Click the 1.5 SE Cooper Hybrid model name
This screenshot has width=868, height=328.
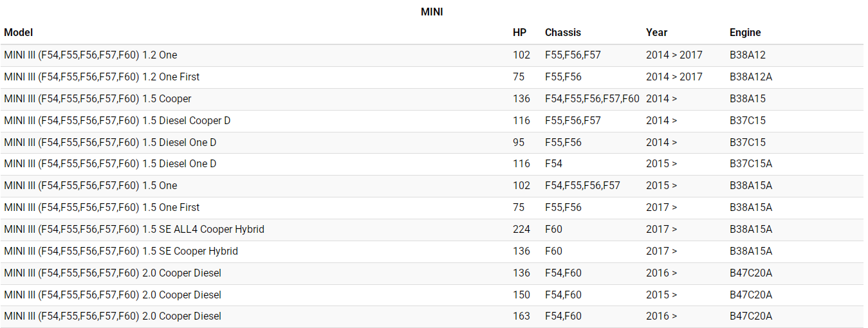click(121, 251)
